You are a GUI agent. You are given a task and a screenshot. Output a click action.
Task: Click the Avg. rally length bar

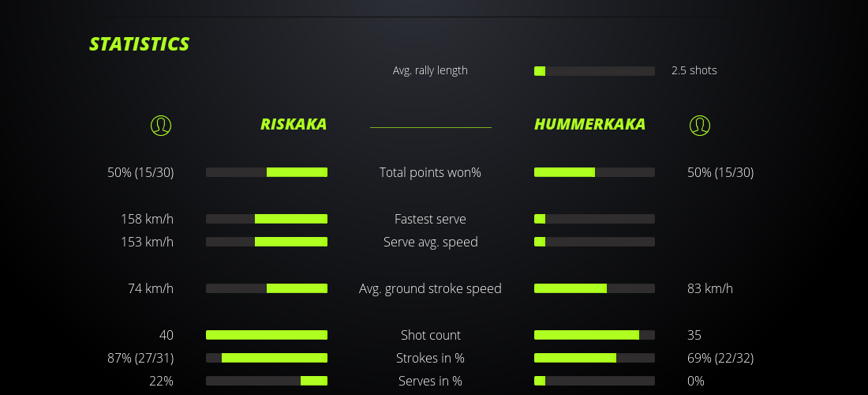coord(594,71)
